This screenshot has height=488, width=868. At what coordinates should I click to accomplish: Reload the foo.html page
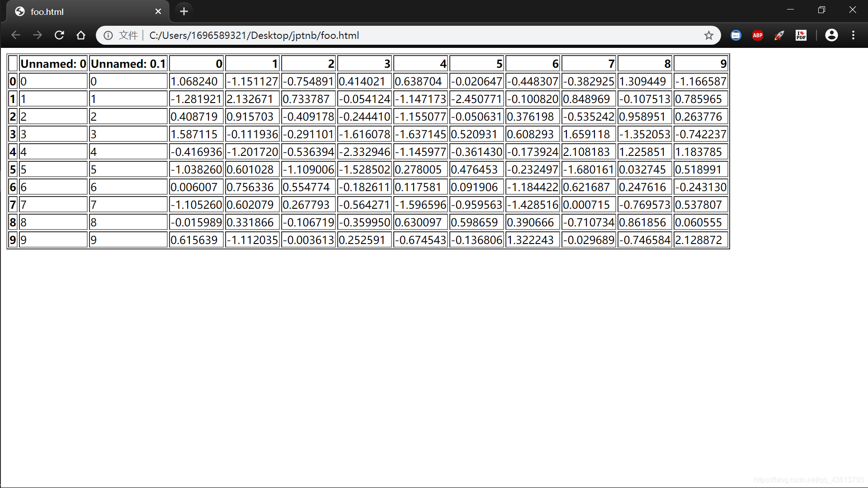(59, 35)
